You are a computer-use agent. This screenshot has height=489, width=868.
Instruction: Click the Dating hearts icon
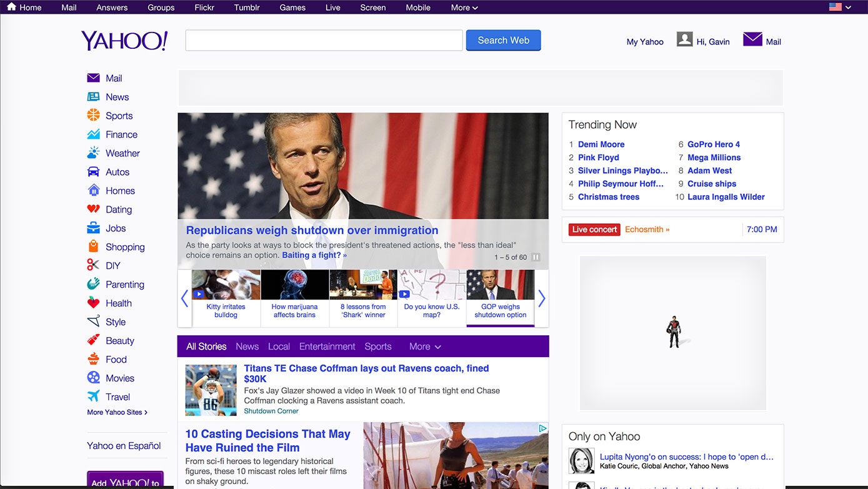click(93, 209)
